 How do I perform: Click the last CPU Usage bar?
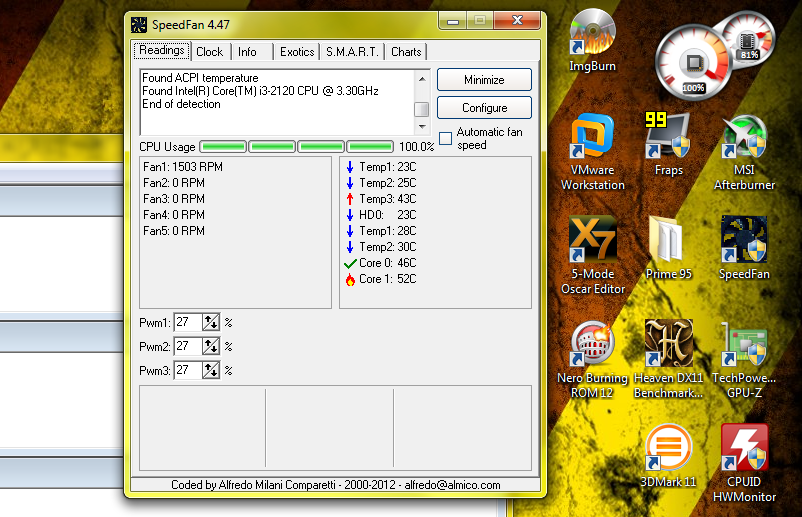(x=370, y=147)
